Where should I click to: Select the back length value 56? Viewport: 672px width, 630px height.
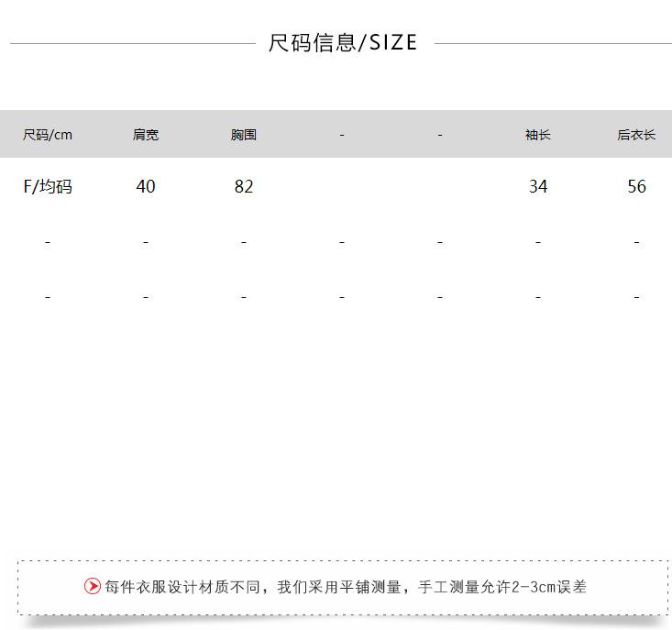point(636,186)
